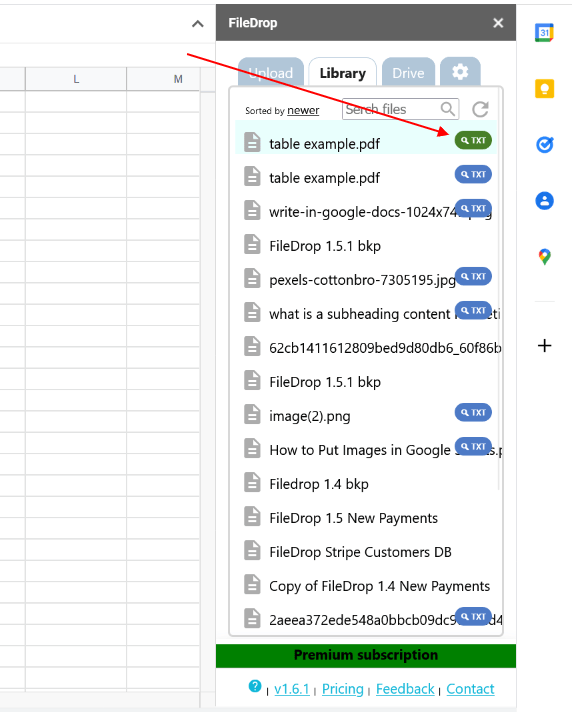This screenshot has height=712, width=572.
Task: Click TXT badge on image(2).png
Action: [x=473, y=412]
